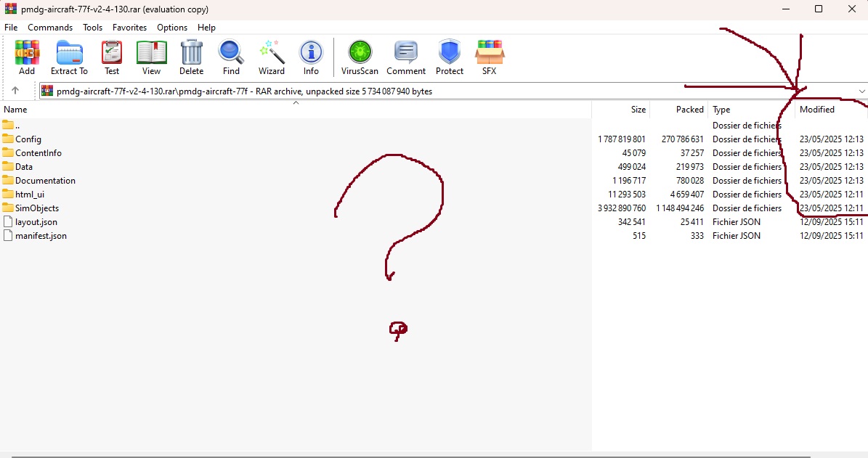Click the WinRAR icon in title bar
Image resolution: width=868 pixels, height=458 pixels.
10,9
